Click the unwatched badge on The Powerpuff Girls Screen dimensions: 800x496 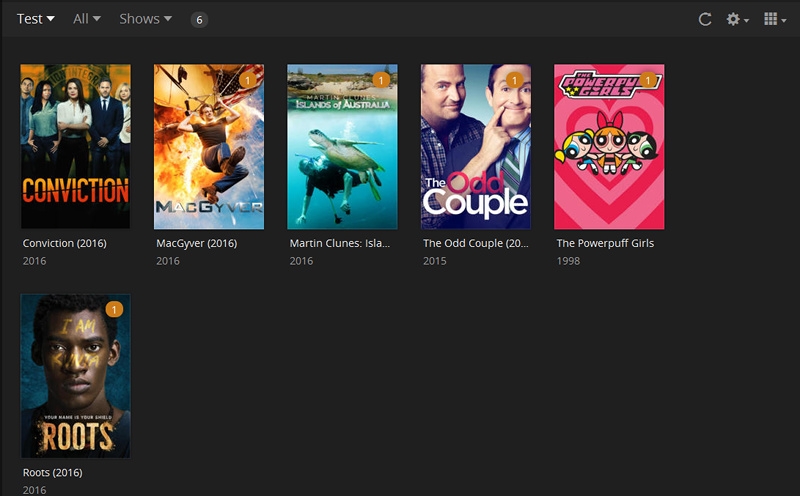[x=647, y=80]
